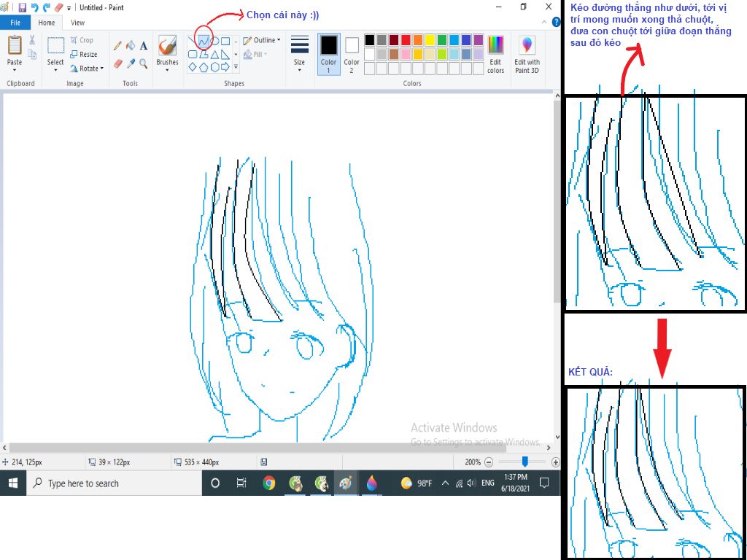Redo the action in the title bar

coord(47,7)
